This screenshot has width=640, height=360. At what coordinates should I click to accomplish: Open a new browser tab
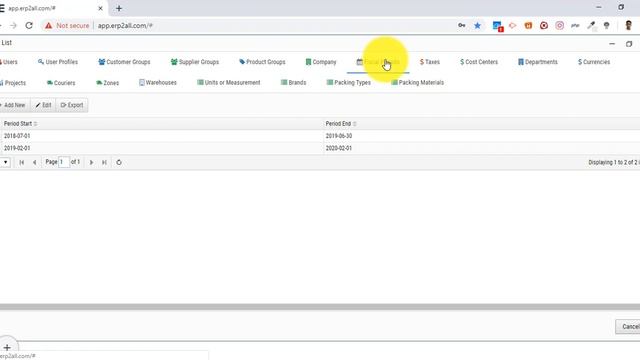point(119,8)
